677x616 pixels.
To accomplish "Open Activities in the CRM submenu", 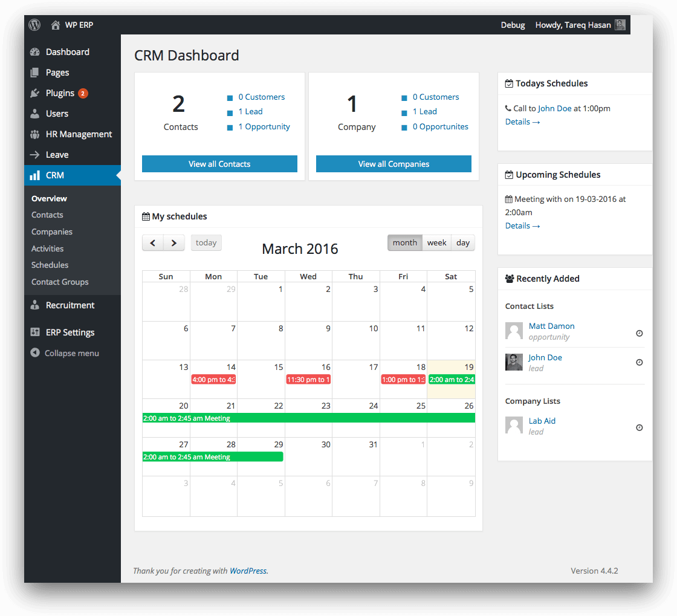I will click(x=48, y=248).
